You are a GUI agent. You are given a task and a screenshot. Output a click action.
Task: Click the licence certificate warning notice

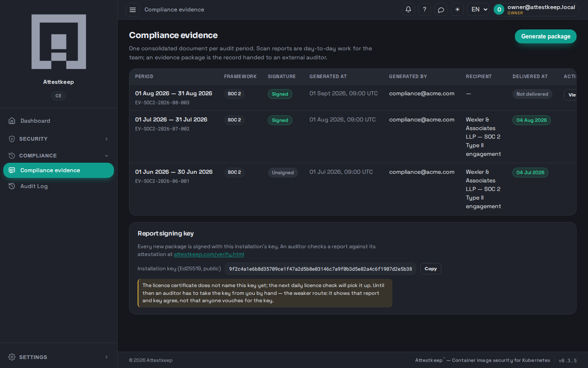click(x=265, y=293)
